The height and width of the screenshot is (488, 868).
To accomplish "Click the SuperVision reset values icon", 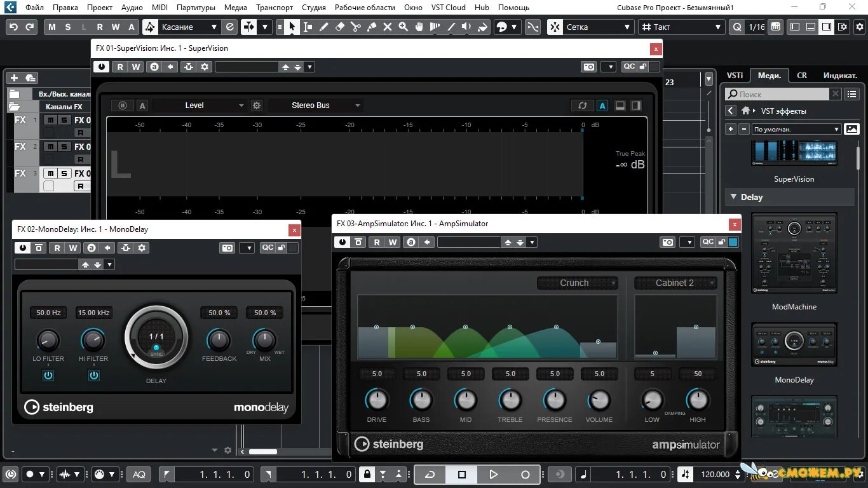I will click(582, 105).
